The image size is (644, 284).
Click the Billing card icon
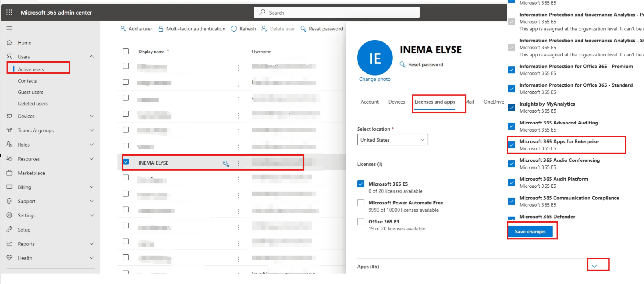click(9, 187)
